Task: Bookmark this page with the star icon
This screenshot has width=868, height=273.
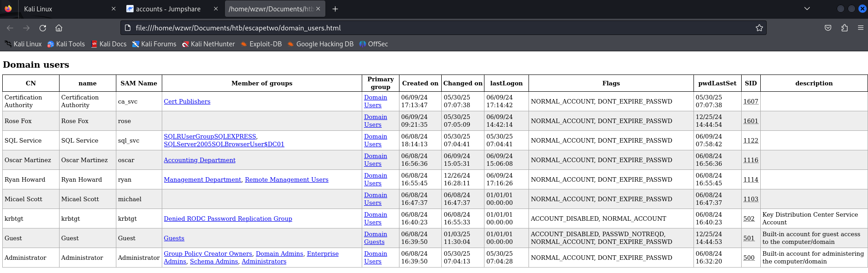Action: pos(759,28)
